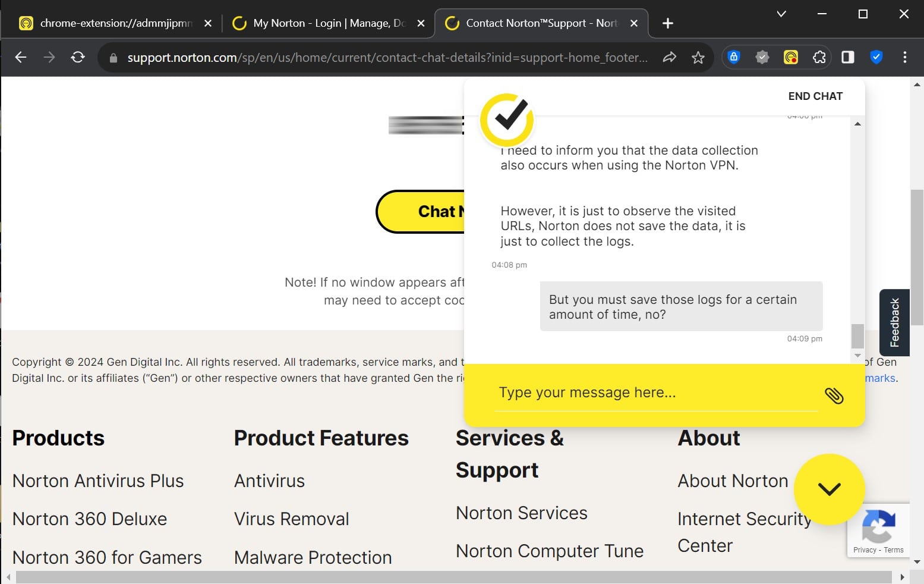Close the Contact Norton Support tab
Viewport: 924px width, 584px height.
click(x=634, y=23)
